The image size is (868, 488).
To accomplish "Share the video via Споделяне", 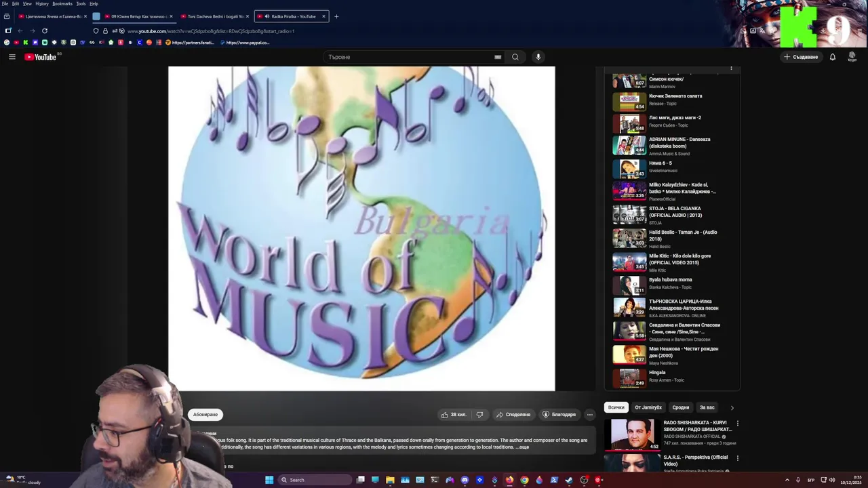I will pyautogui.click(x=513, y=415).
